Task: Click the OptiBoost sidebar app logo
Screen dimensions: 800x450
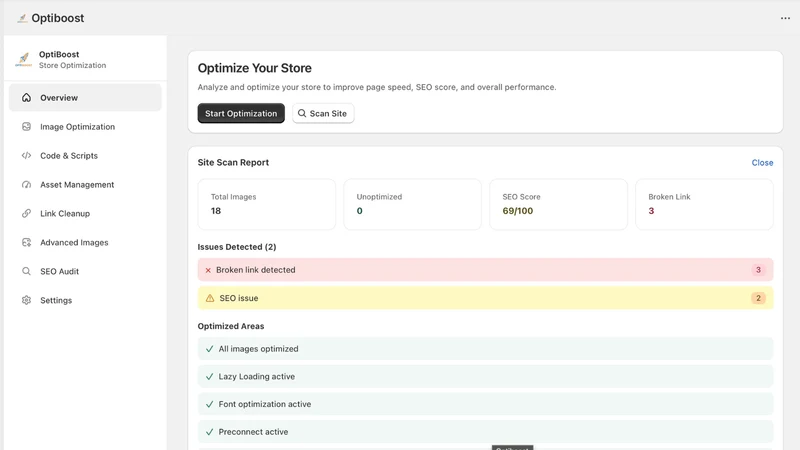Action: coord(23,59)
